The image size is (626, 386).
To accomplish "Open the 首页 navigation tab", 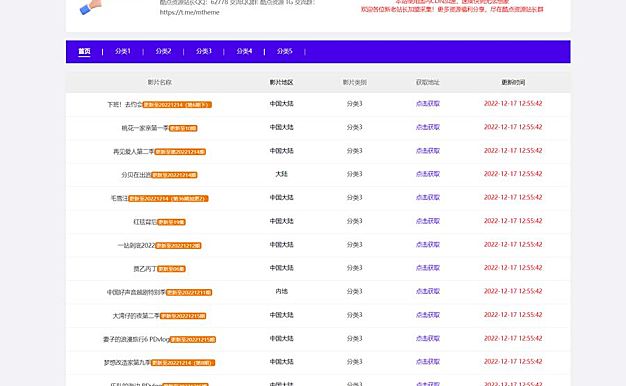I will click(84, 51).
